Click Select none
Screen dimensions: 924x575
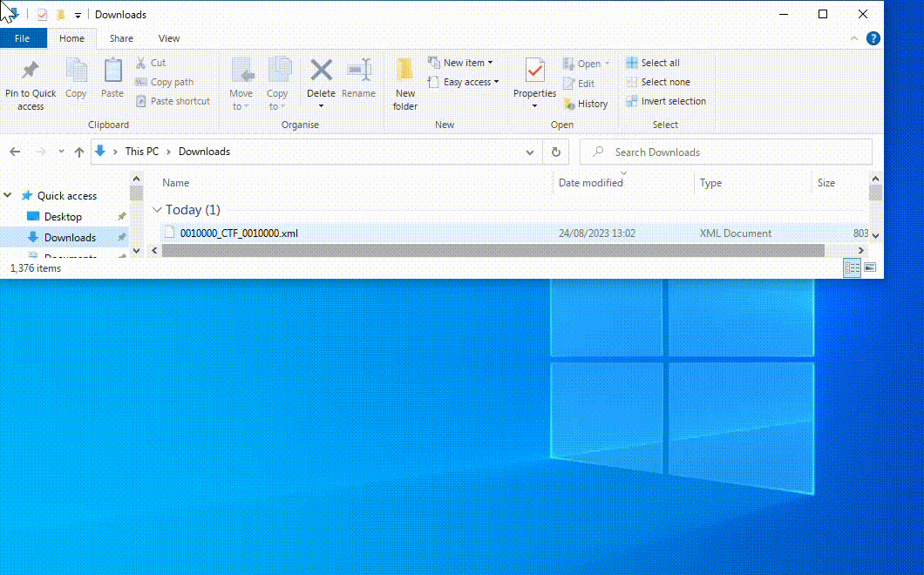[657, 82]
